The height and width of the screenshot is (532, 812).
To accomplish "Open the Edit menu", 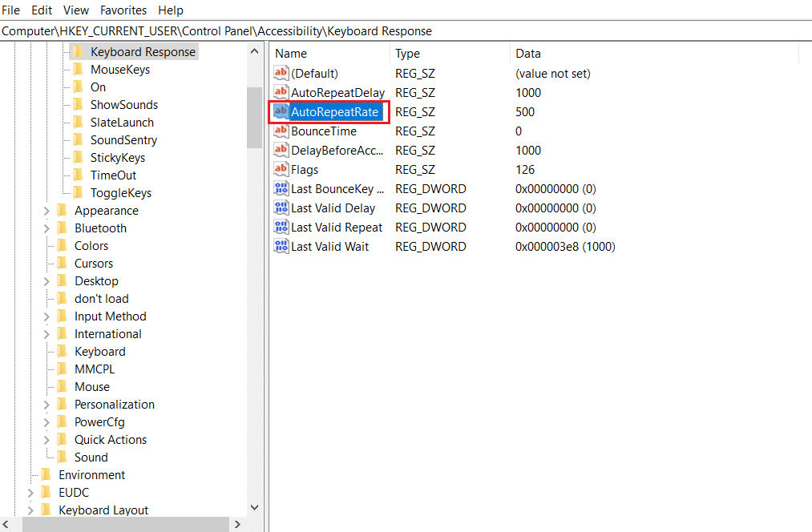I will click(x=42, y=10).
